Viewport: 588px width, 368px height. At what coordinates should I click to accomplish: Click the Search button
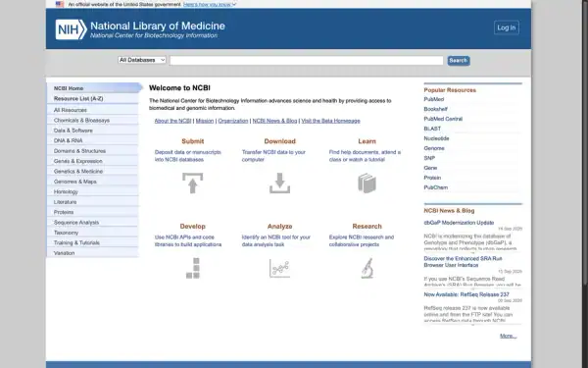click(459, 61)
